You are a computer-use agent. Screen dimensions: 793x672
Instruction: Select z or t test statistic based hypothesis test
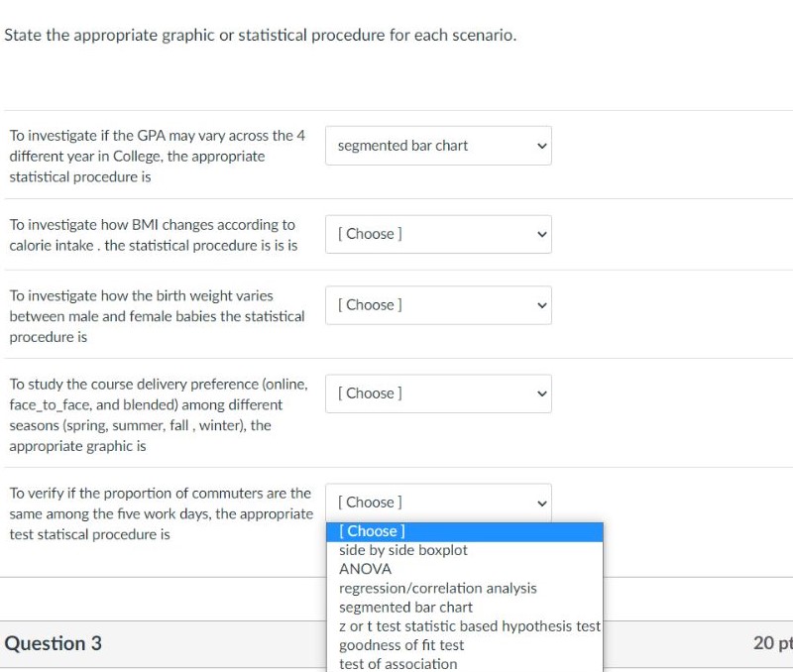(x=468, y=625)
